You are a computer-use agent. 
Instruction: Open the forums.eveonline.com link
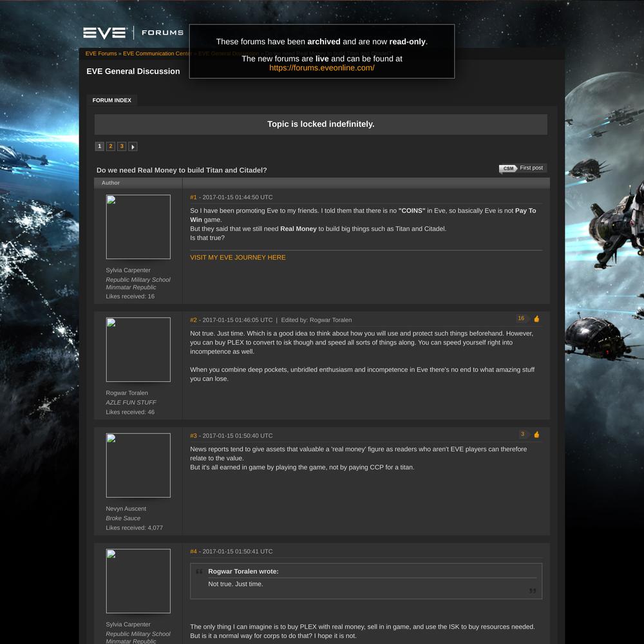(322, 68)
